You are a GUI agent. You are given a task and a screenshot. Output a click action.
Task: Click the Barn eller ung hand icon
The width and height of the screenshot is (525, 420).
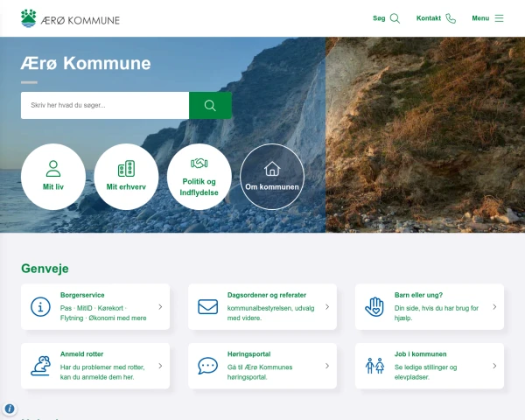click(374, 307)
